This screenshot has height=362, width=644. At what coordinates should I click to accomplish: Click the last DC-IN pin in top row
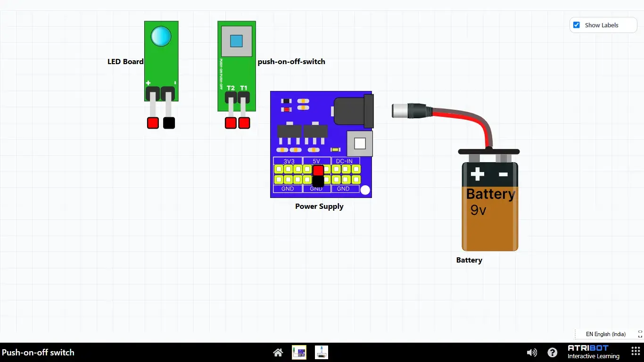point(356,169)
